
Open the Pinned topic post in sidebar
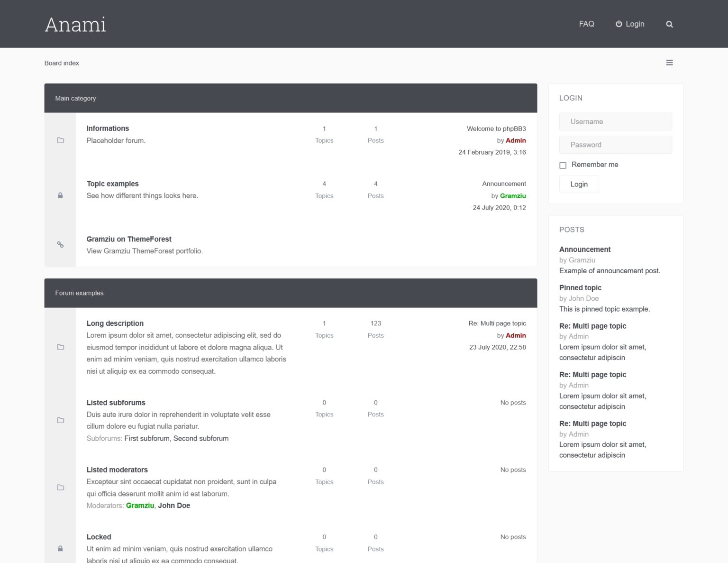(x=580, y=287)
